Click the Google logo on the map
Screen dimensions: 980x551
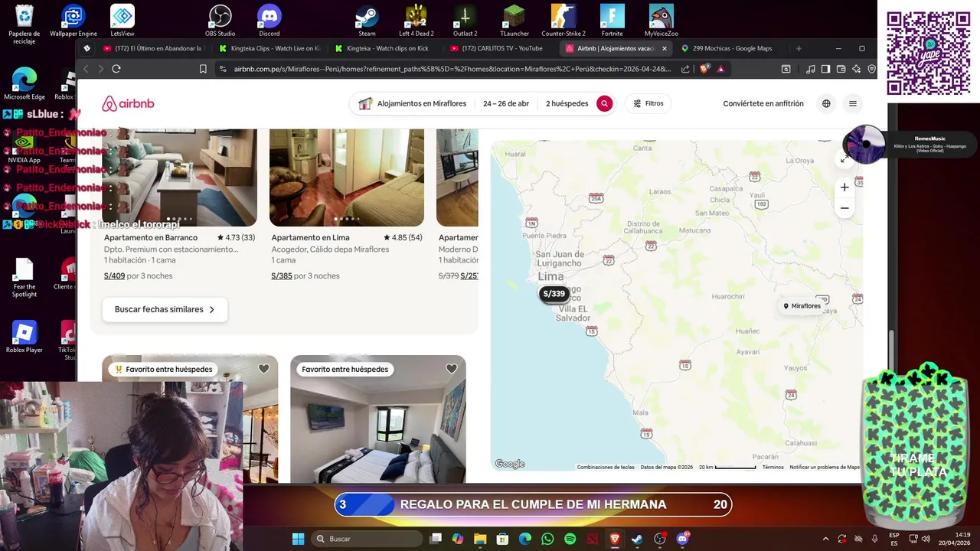point(510,464)
